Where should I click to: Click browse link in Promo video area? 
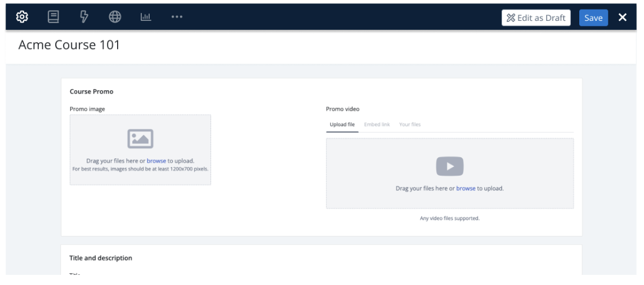pyautogui.click(x=466, y=188)
